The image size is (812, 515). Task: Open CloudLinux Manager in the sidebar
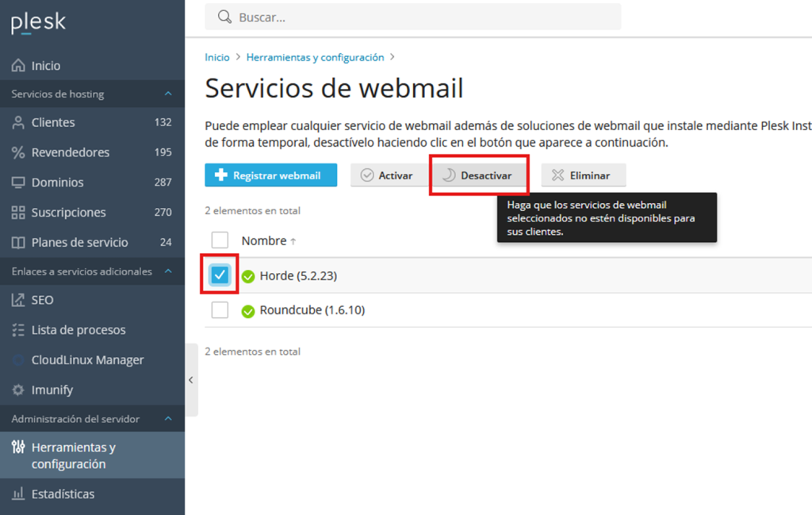[92, 360]
